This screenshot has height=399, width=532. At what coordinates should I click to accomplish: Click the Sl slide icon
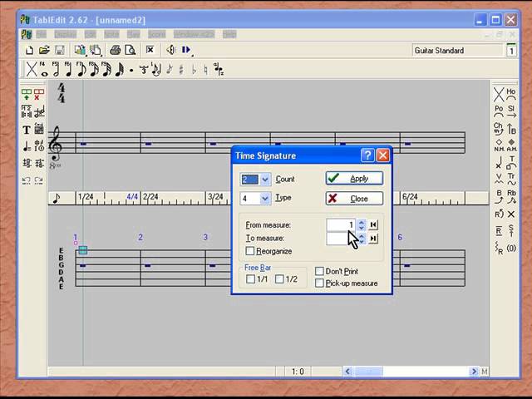(511, 111)
